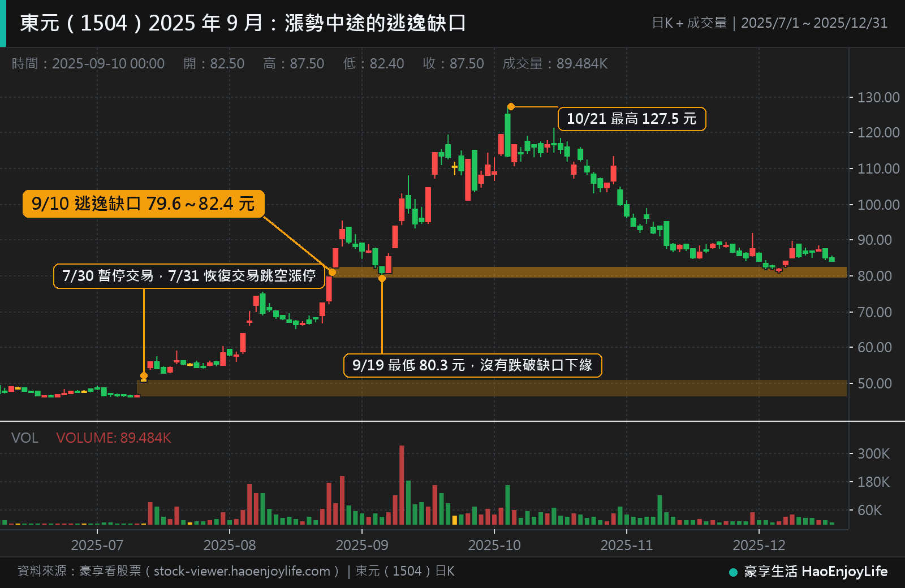905x588 pixels.
Task: Click the 300K volume axis label
Action: [874, 453]
